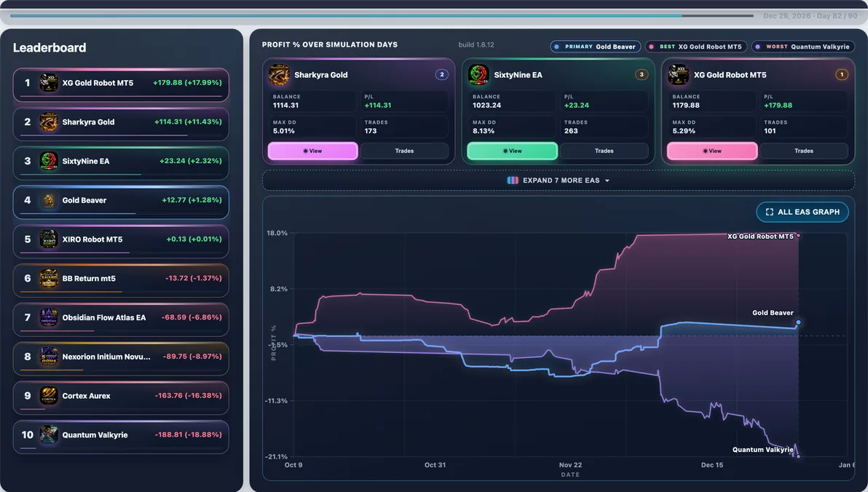
Task: Click BB Return mt5 avatar icon
Action: [49, 278]
